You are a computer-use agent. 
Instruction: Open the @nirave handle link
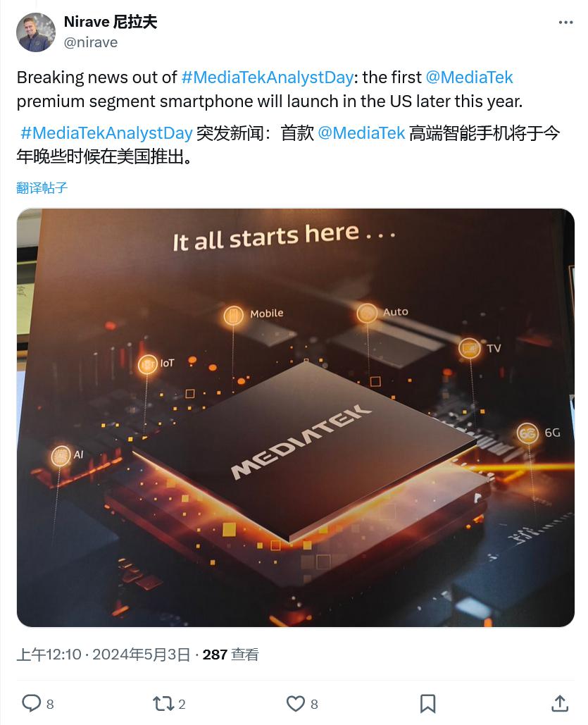click(x=91, y=42)
